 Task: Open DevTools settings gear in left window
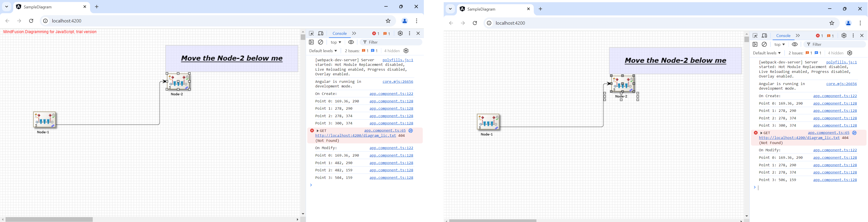400,34
